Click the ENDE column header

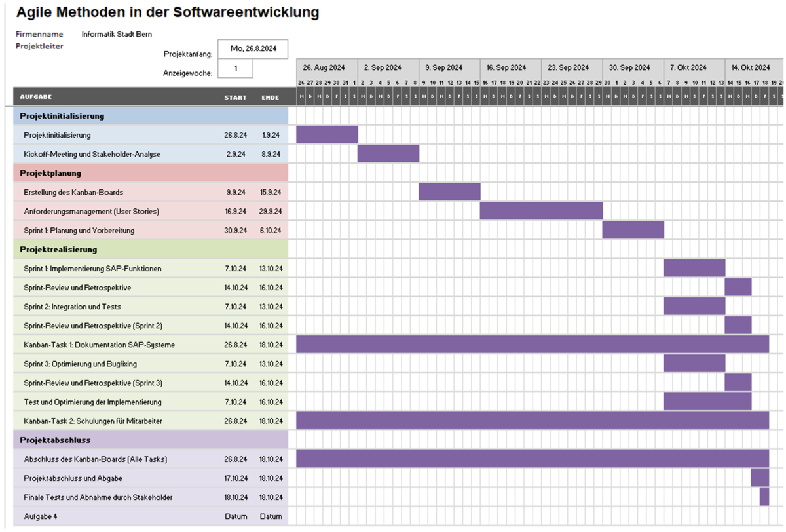[271, 98]
